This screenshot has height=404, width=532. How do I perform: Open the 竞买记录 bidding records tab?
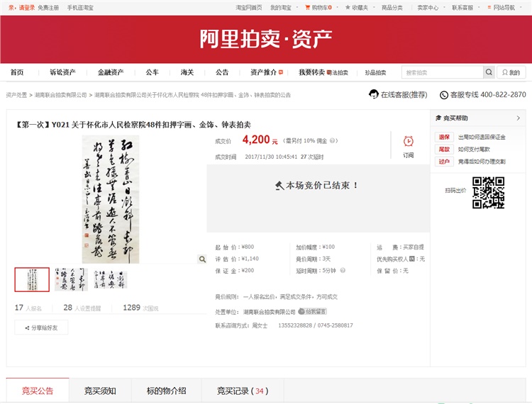click(x=242, y=391)
